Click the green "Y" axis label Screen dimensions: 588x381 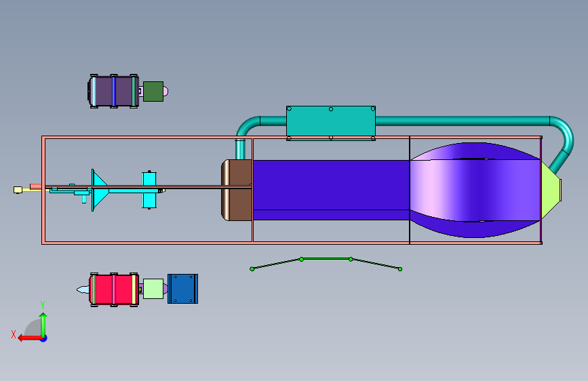[43, 305]
